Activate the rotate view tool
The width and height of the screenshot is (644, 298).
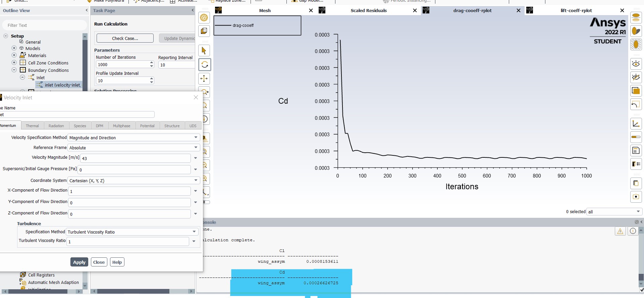pos(204,64)
